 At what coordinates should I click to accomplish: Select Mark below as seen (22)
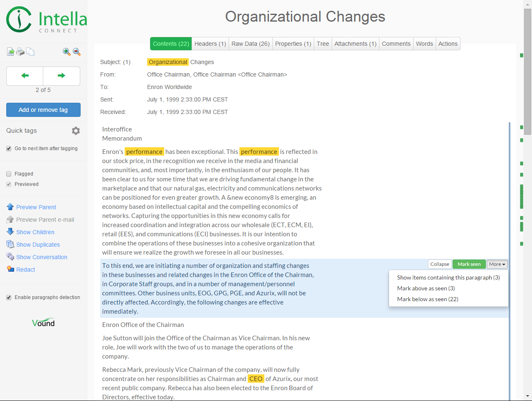pos(428,299)
